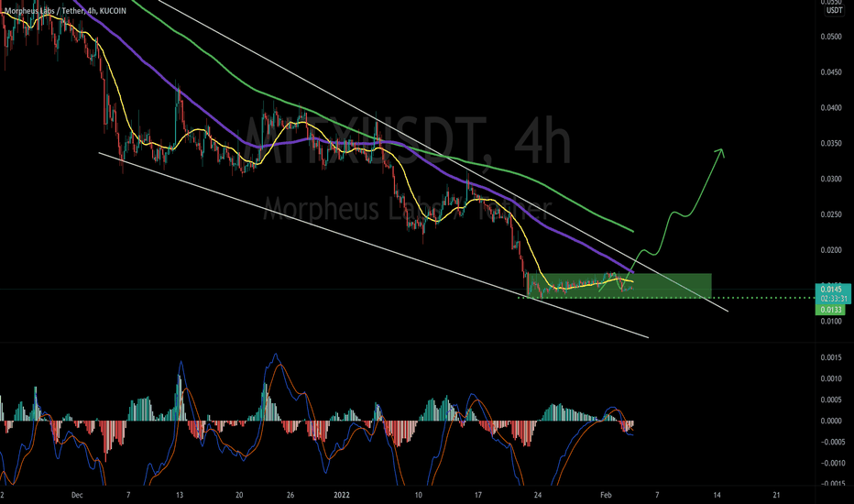Click the 0.0450 price axis value

pyautogui.click(x=831, y=72)
